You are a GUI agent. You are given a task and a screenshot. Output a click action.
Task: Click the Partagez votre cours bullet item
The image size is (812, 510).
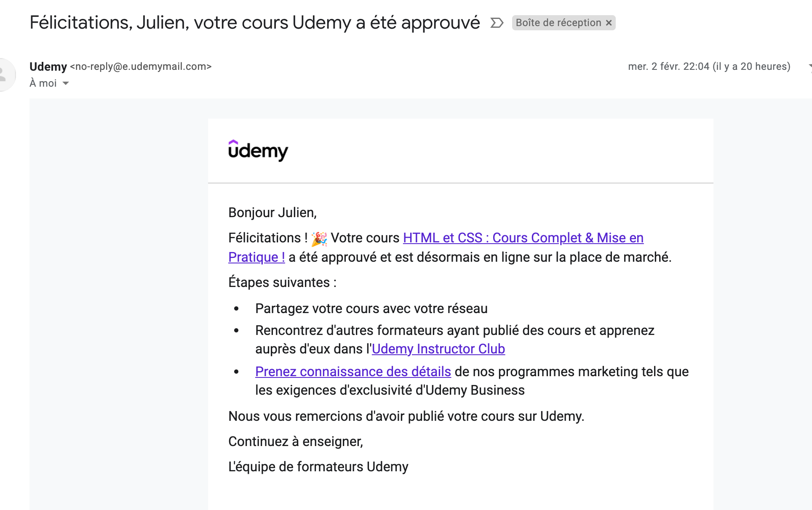point(371,308)
